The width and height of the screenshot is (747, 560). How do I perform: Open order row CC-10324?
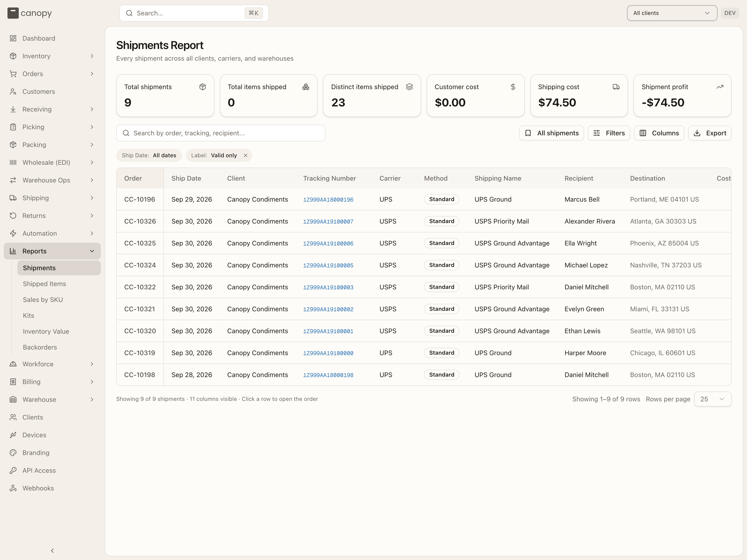[x=424, y=265]
